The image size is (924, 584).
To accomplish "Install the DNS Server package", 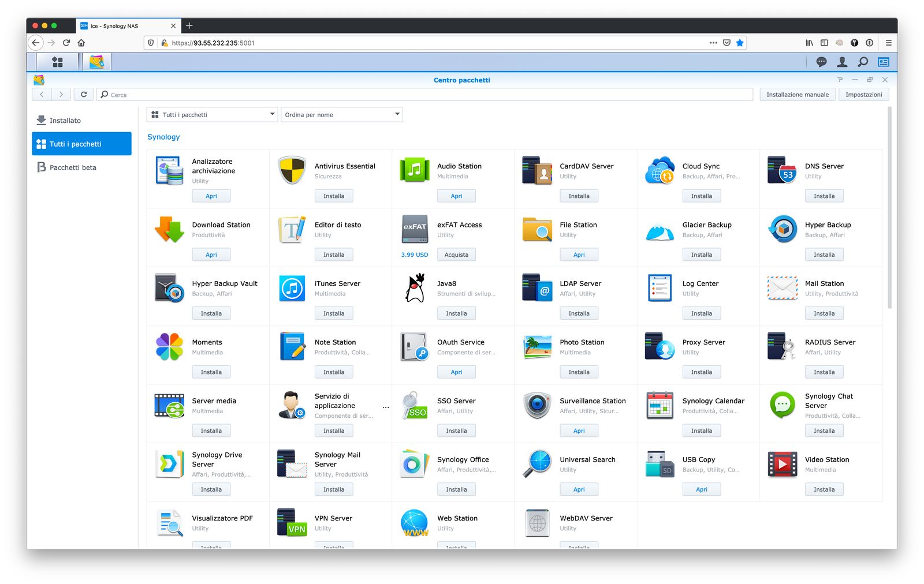I will 824,196.
